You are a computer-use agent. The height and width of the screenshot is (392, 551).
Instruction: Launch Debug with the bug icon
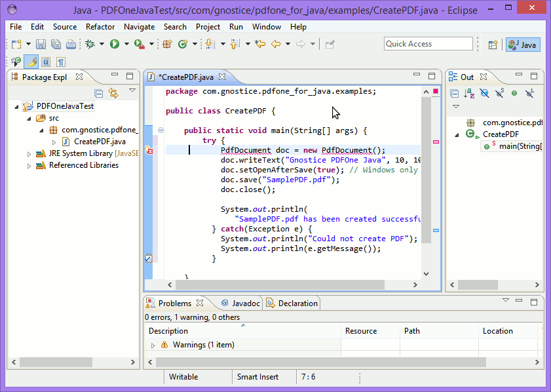[x=90, y=44]
